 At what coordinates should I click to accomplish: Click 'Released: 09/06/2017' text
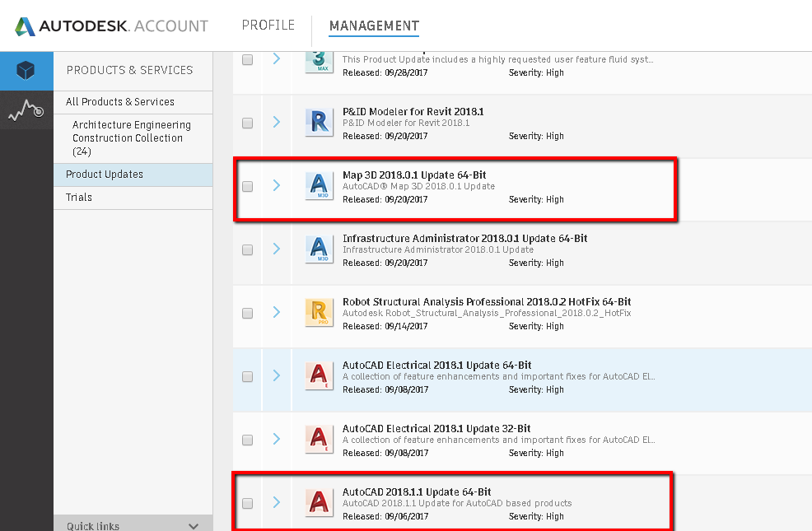[x=385, y=516]
